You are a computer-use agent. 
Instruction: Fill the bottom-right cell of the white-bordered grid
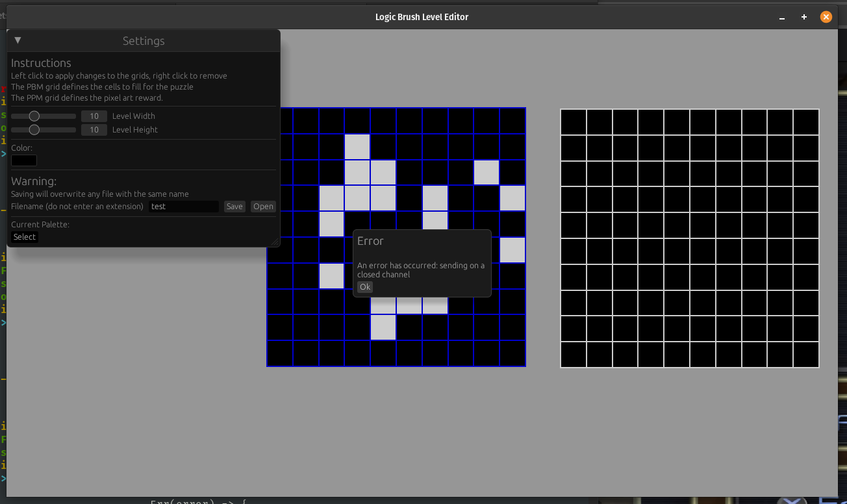[x=806, y=355]
